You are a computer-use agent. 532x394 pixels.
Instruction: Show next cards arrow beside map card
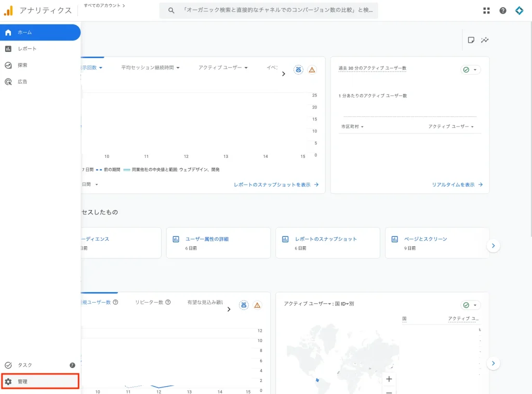pos(493,363)
